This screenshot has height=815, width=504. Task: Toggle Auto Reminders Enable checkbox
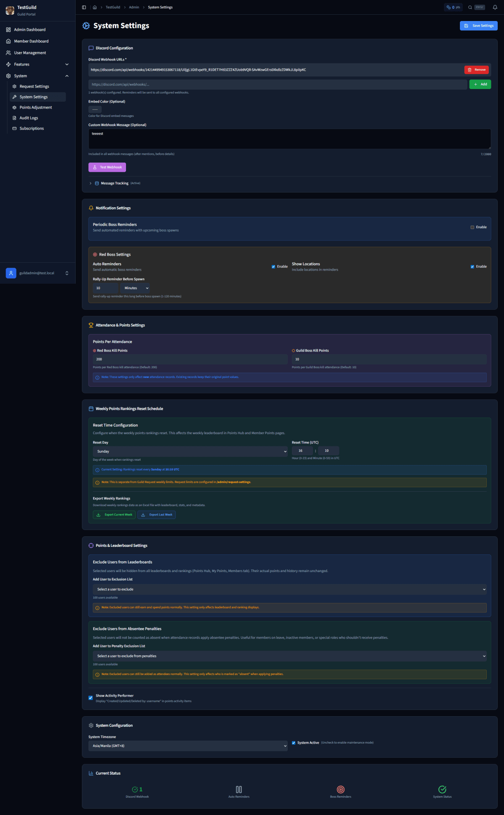tap(273, 266)
